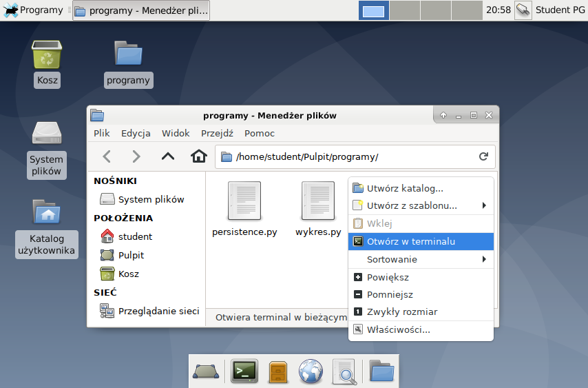Image resolution: width=588 pixels, height=388 pixels.
Task: Switch to the fourth workspace
Action: (467, 10)
